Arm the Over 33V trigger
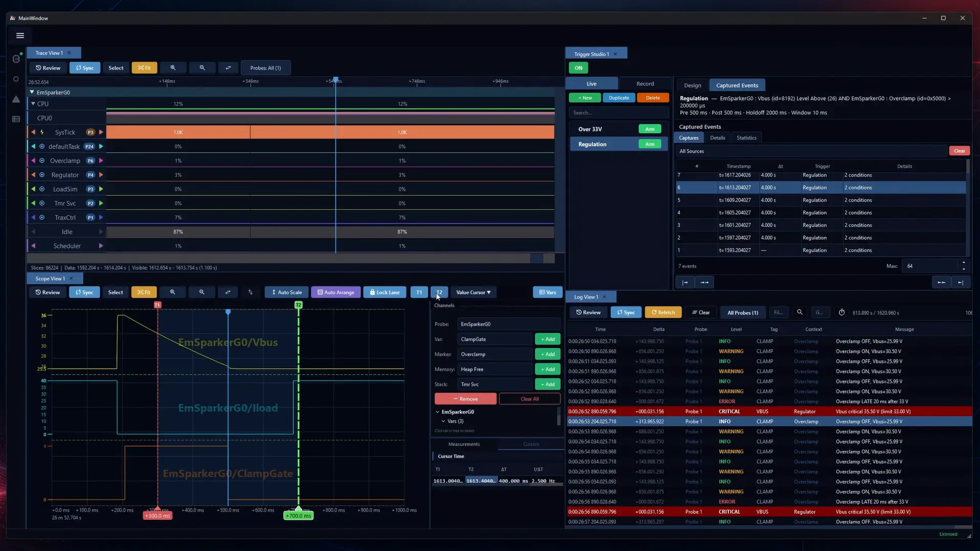Image resolution: width=980 pixels, height=551 pixels. (x=650, y=129)
